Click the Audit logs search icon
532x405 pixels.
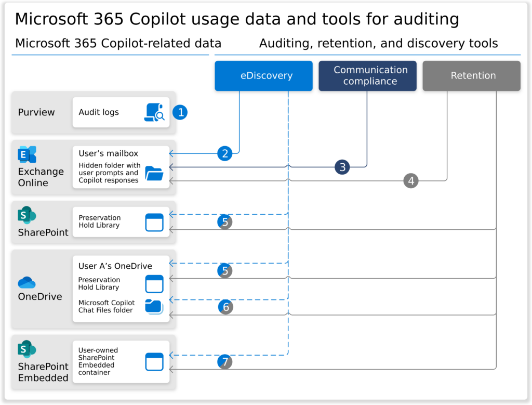pyautogui.click(x=154, y=112)
